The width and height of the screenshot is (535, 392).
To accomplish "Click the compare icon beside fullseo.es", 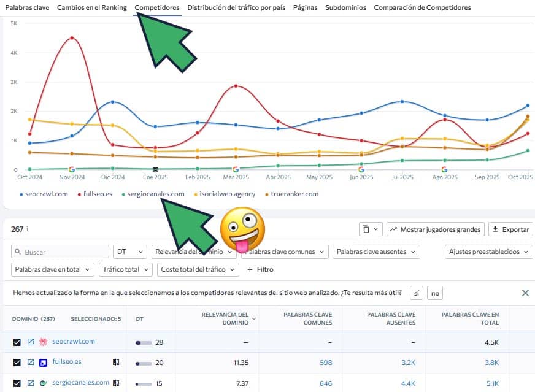I will (x=116, y=363).
